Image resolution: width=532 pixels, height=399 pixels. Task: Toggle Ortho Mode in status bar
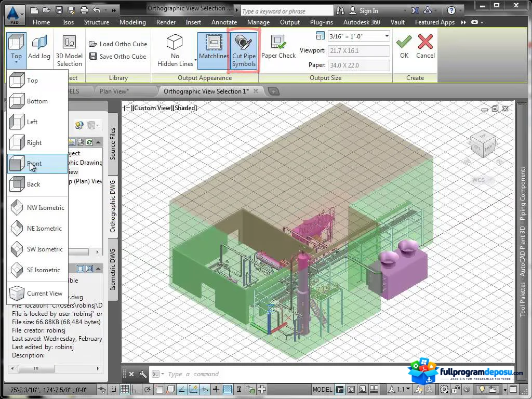tap(136, 389)
